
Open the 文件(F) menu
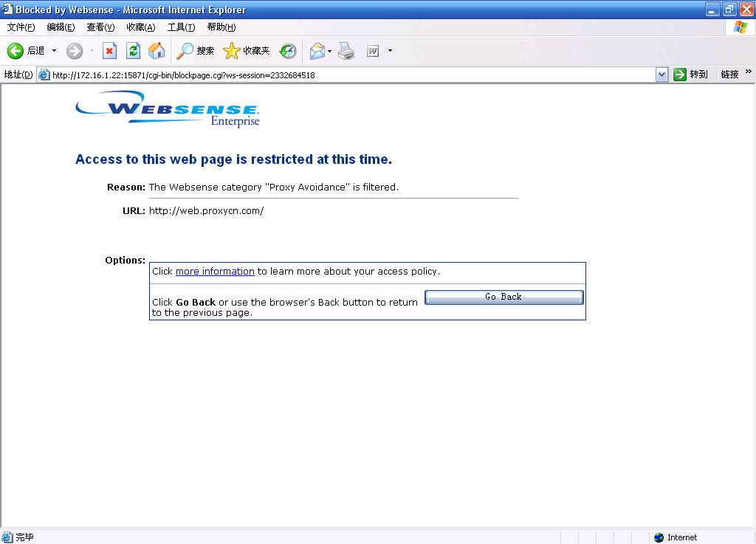(x=21, y=27)
